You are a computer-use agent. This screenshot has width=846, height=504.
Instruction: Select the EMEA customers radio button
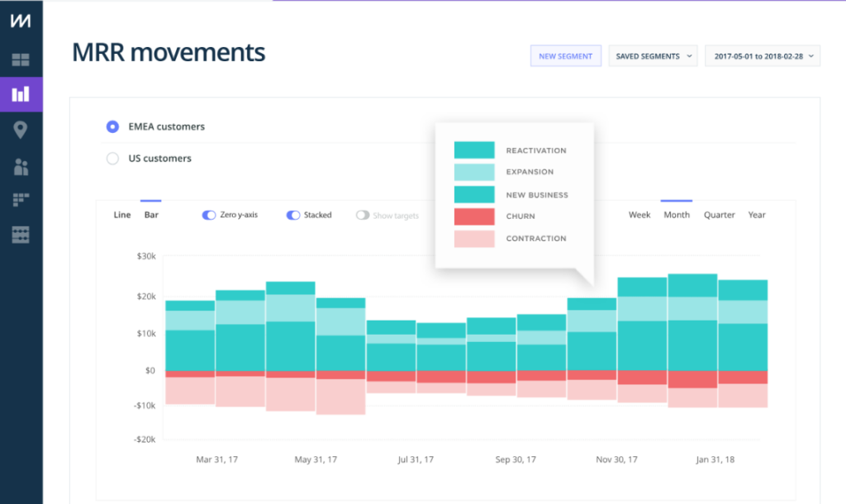coord(112,126)
